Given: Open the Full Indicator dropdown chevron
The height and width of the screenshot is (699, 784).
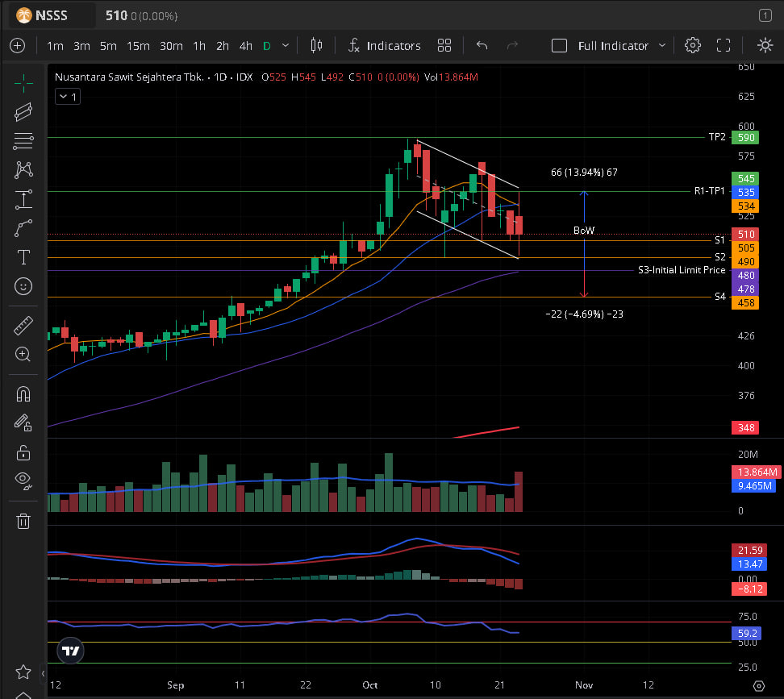Looking at the screenshot, I should point(662,46).
